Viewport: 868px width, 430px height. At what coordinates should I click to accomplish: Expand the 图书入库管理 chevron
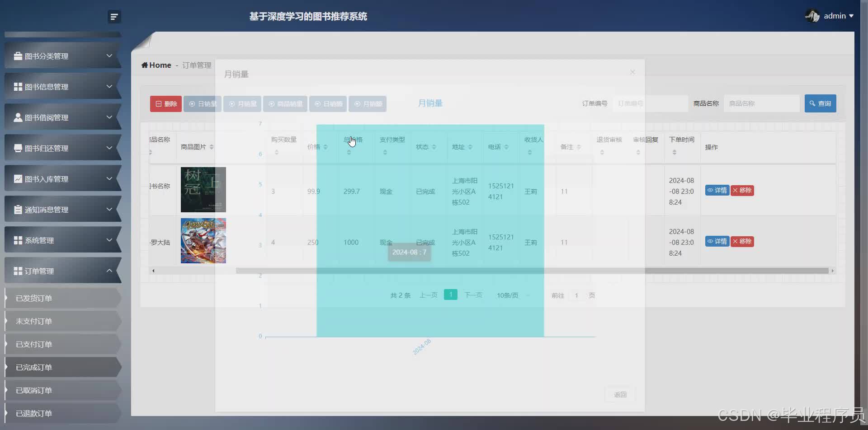point(109,178)
